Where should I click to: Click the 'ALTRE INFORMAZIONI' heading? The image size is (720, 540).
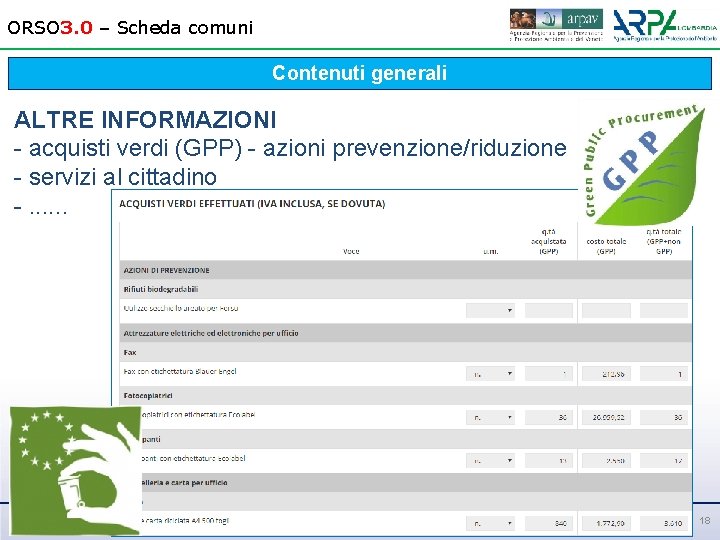tap(145, 119)
